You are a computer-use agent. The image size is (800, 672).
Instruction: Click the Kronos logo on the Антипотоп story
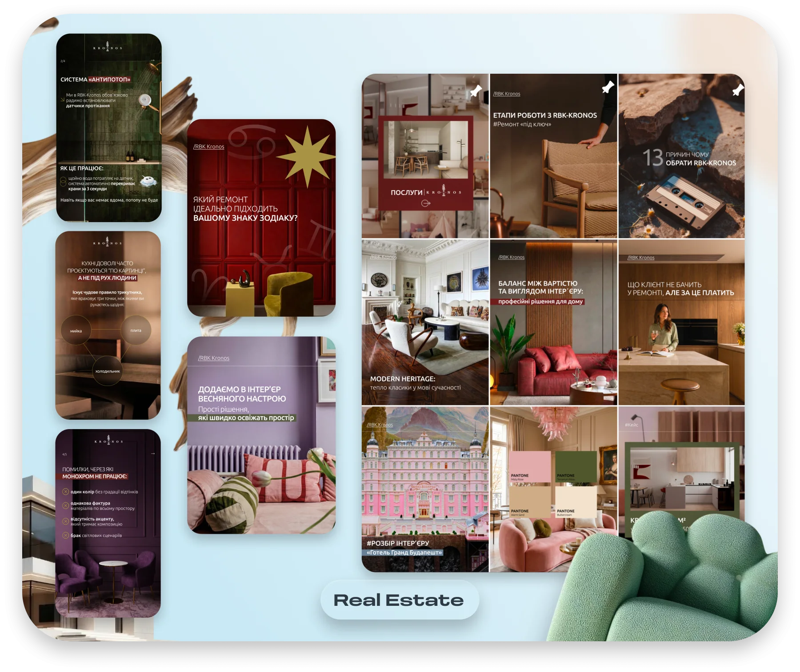tap(107, 47)
